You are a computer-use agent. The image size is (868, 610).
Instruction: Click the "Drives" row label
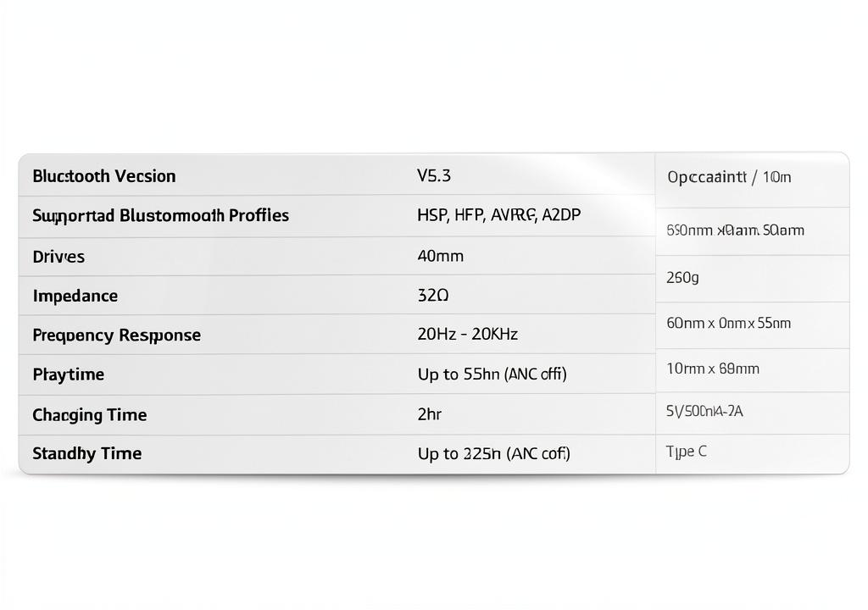pyautogui.click(x=58, y=256)
